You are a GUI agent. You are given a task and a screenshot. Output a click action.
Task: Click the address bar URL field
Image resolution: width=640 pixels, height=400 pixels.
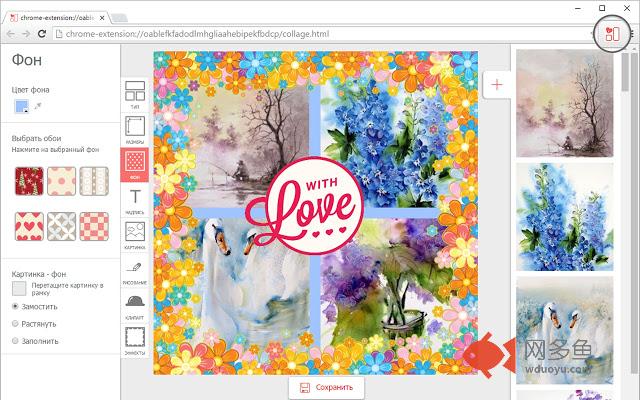[322, 34]
